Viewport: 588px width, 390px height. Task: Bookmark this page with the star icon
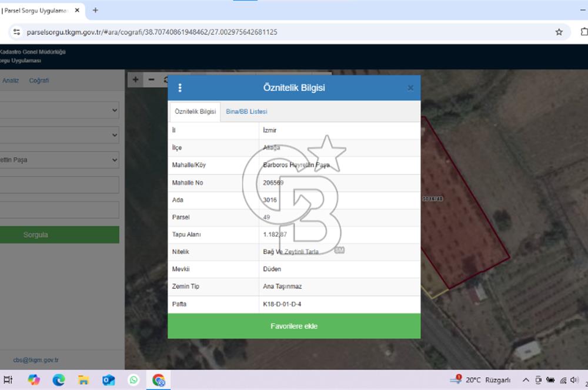(559, 32)
